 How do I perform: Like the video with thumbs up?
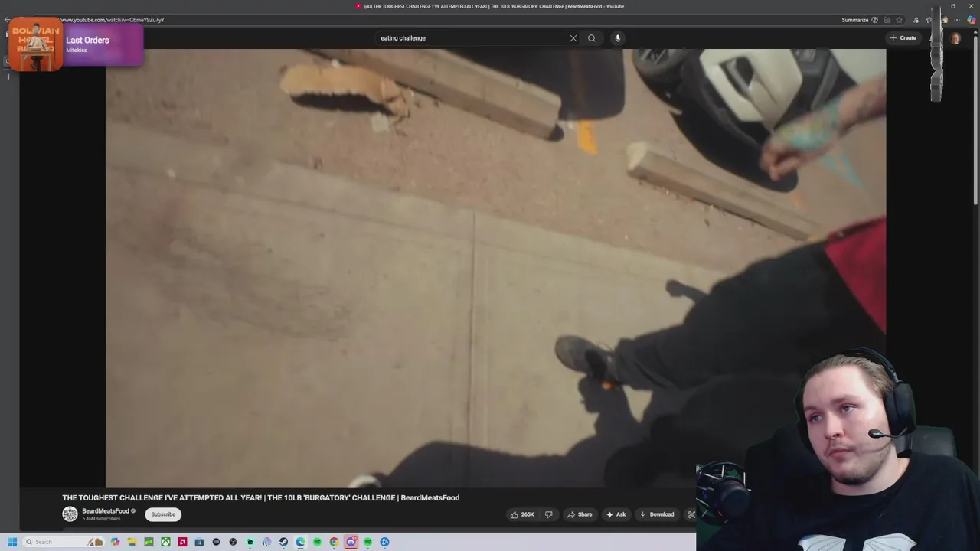coord(514,514)
